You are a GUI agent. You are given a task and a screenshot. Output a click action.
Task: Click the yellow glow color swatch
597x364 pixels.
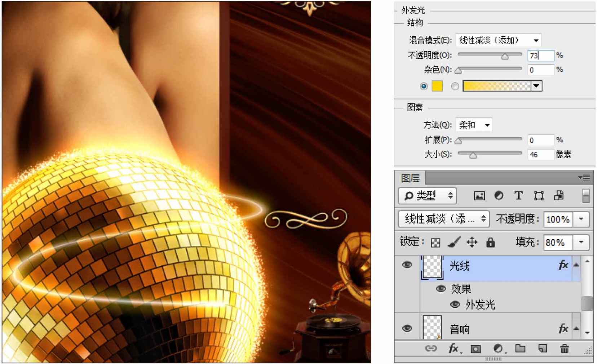pos(437,86)
